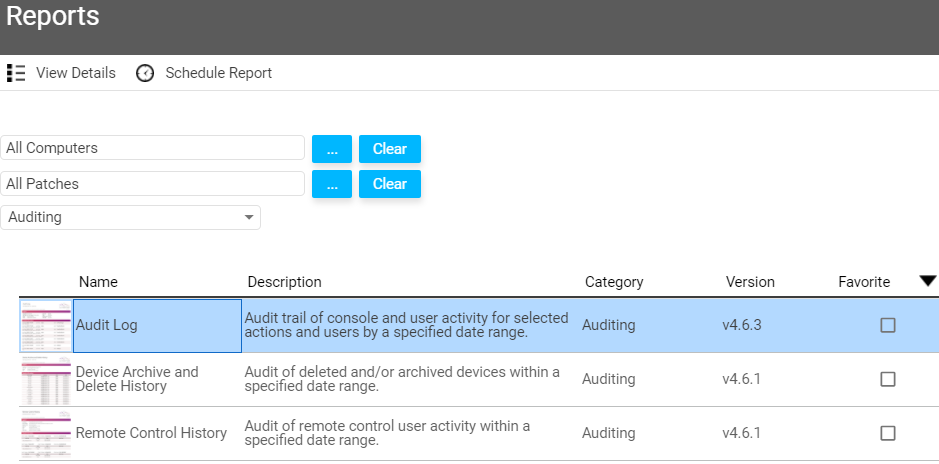
Task: Clear the All Patches filter
Action: [x=390, y=184]
